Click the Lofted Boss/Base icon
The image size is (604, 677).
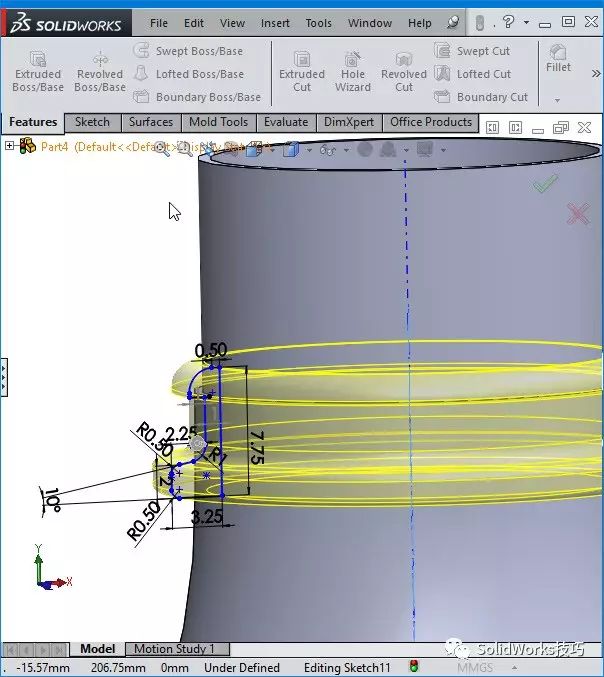[141, 73]
